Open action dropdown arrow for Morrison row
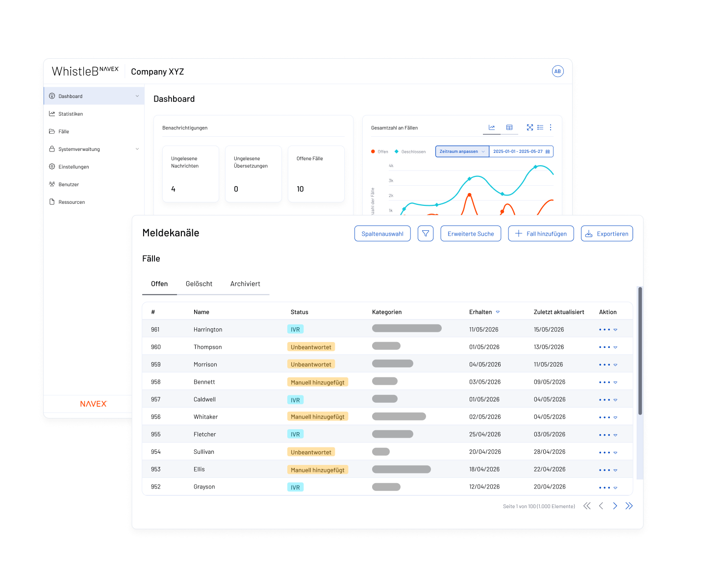 [x=615, y=365]
